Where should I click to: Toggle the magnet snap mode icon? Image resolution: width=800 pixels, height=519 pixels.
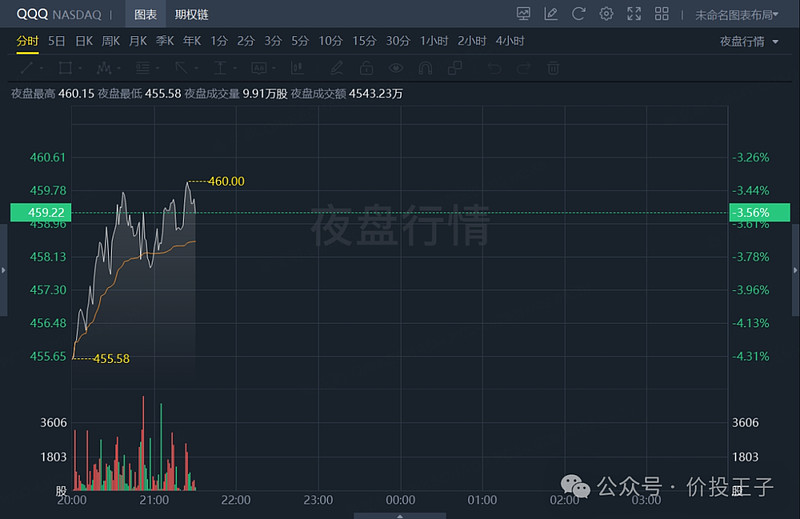click(x=425, y=67)
